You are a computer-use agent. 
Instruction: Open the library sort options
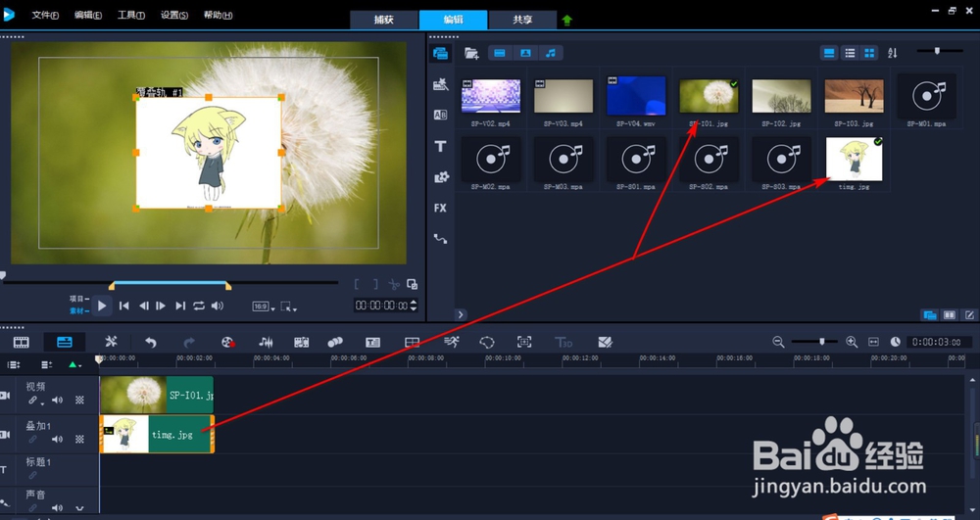893,53
